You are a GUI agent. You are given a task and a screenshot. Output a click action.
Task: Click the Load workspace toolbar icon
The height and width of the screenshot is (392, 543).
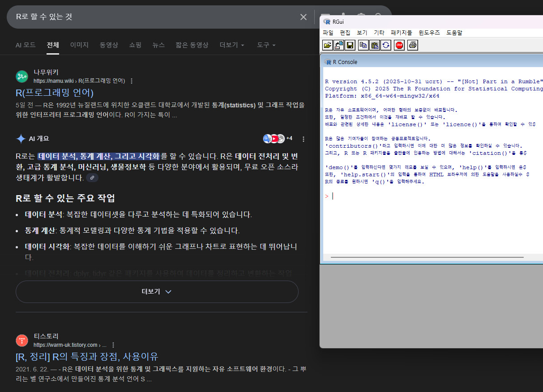(x=339, y=45)
